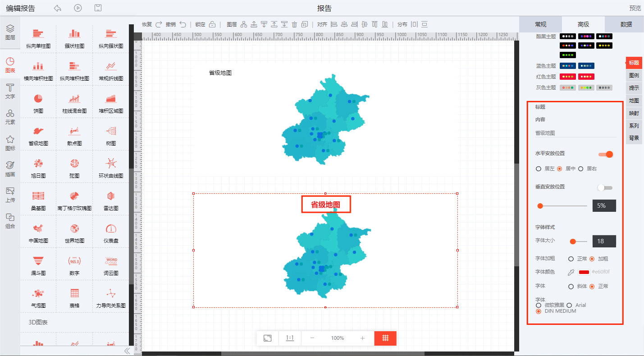The width and height of the screenshot is (644, 356).
Task: Open the 系列 series side tab
Action: (634, 126)
